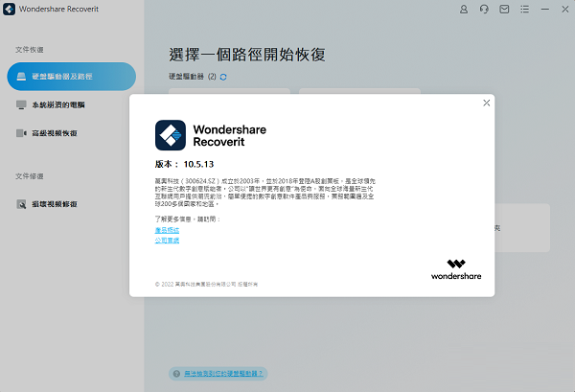
Task: Open the hamburger menu icon in title bar
Action: tap(525, 10)
